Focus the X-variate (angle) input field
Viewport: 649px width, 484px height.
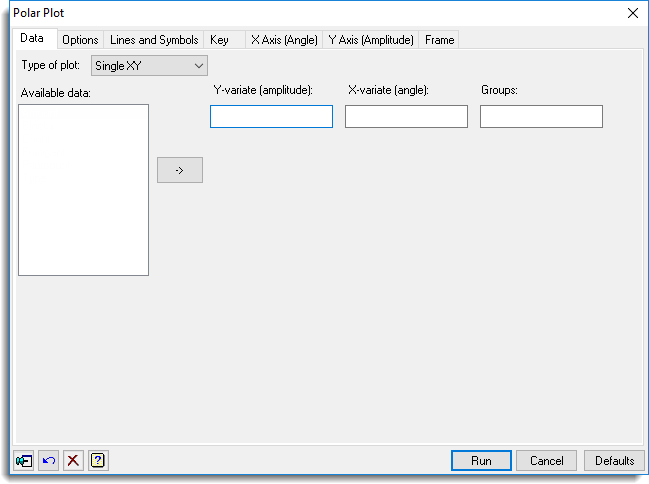point(406,117)
